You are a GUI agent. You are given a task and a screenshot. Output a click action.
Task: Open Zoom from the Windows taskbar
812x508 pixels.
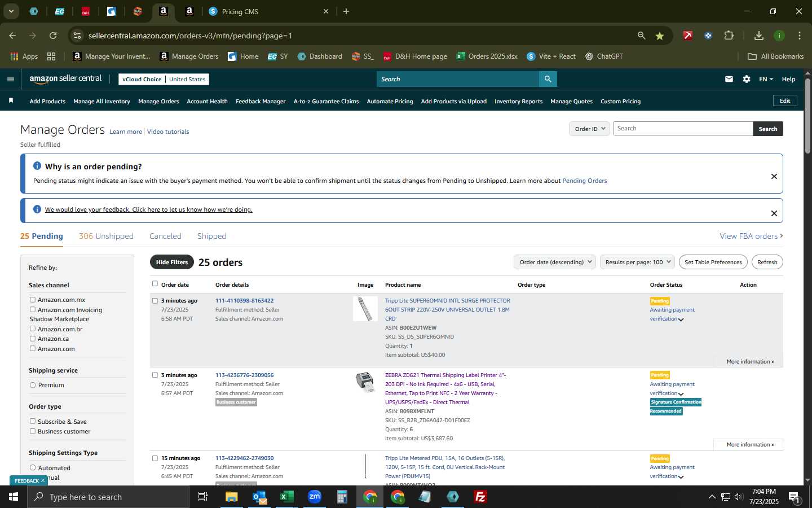[x=315, y=497]
